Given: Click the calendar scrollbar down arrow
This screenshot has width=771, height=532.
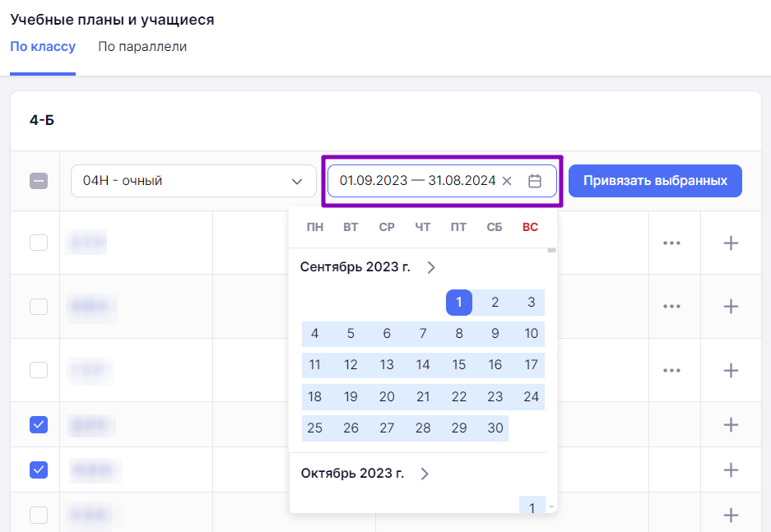Looking at the screenshot, I should click(x=551, y=507).
